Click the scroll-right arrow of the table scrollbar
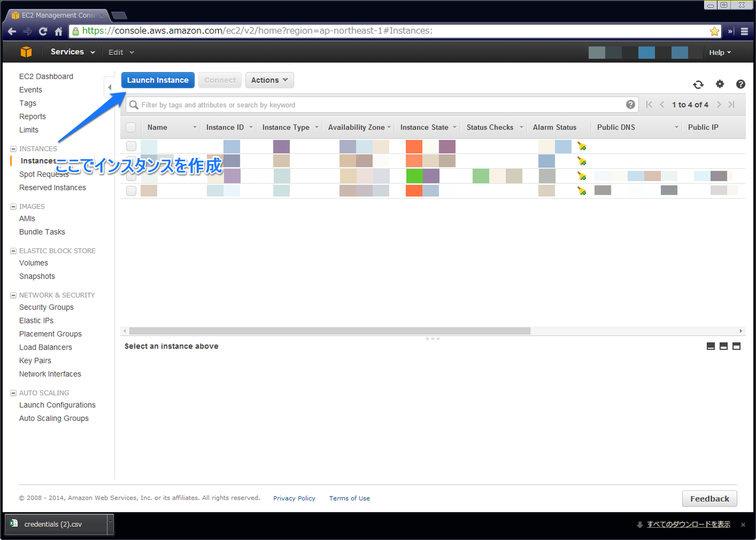756x540 pixels. [x=741, y=331]
